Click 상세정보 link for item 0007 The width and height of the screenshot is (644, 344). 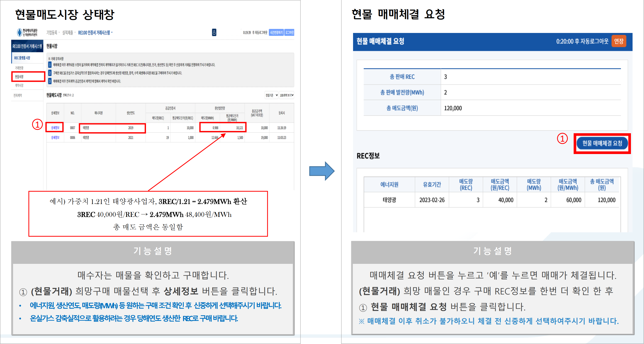(55, 128)
